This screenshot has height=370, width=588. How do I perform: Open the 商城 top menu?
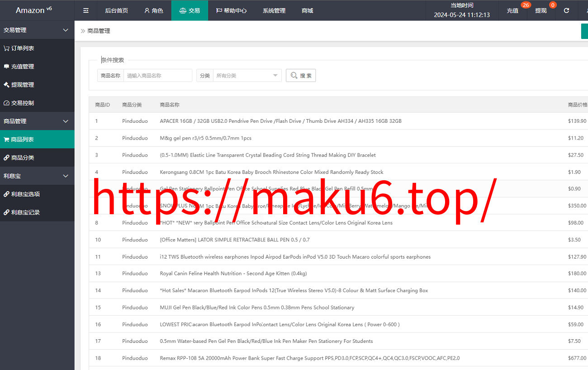[308, 10]
